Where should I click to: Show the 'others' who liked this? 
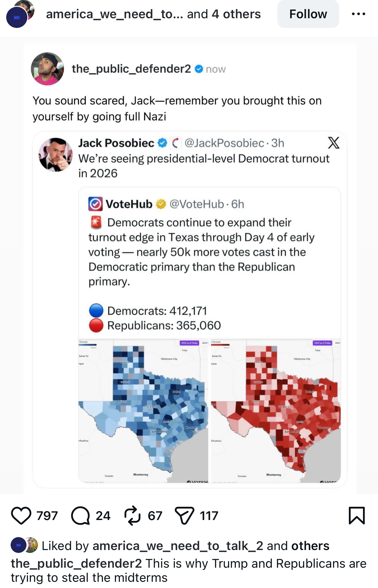pyautogui.click(x=310, y=546)
